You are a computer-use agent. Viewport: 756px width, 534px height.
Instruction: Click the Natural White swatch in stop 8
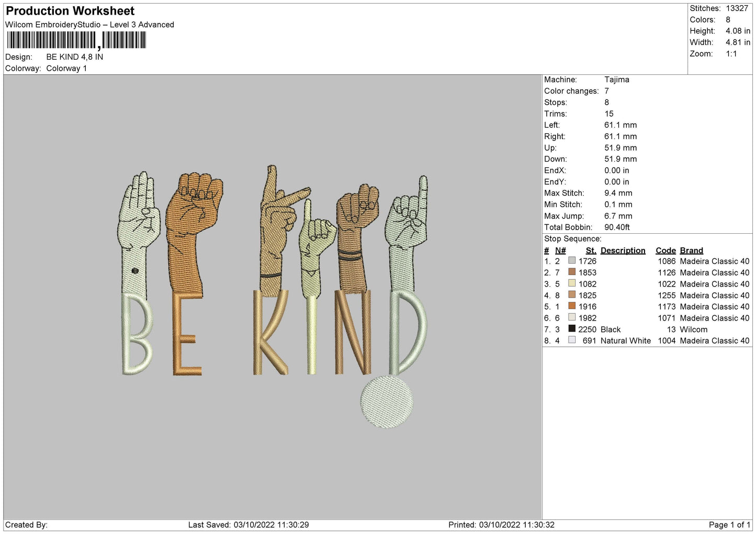pos(572,340)
